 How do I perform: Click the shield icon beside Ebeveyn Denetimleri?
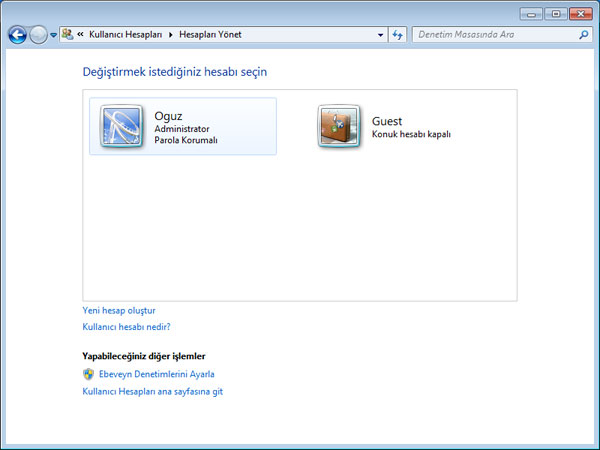point(88,374)
